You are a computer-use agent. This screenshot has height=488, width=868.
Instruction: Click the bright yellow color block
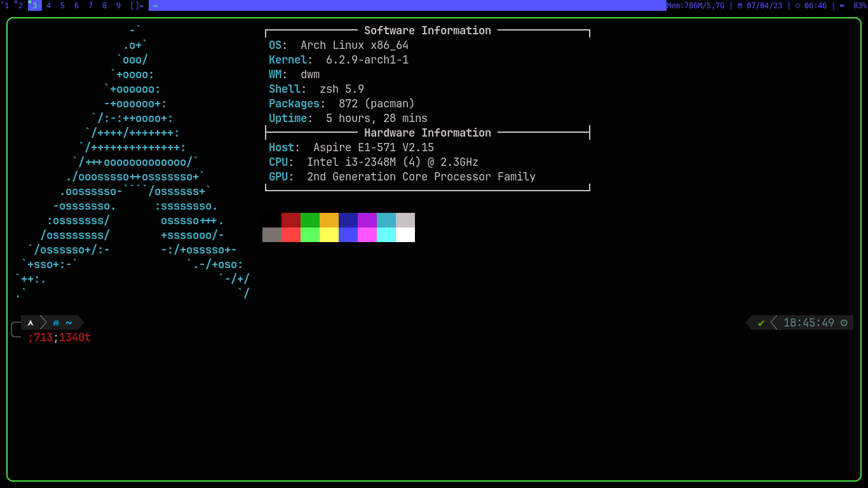click(x=329, y=234)
